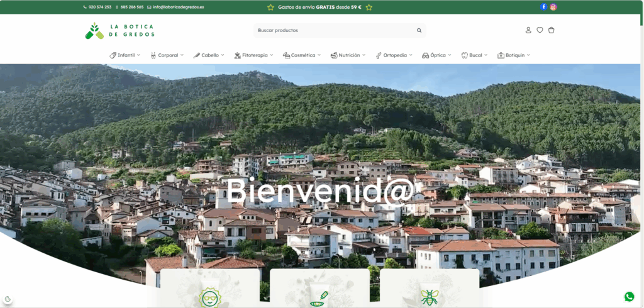Focus the Buscar productos search field
The width and height of the screenshot is (644, 308).
(x=340, y=30)
